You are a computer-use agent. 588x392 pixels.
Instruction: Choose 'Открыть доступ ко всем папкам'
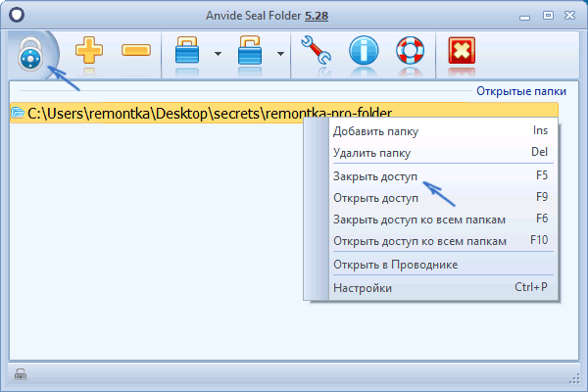[419, 240]
